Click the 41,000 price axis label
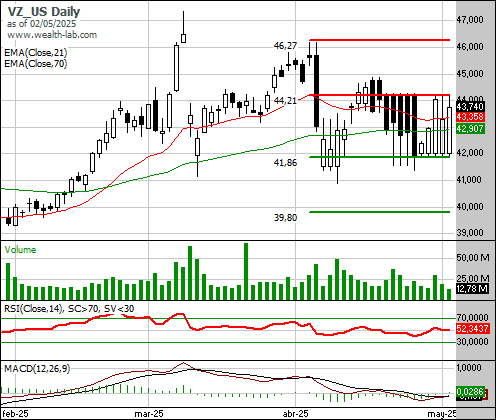Screen dimensions: 496x420 coord(470,180)
